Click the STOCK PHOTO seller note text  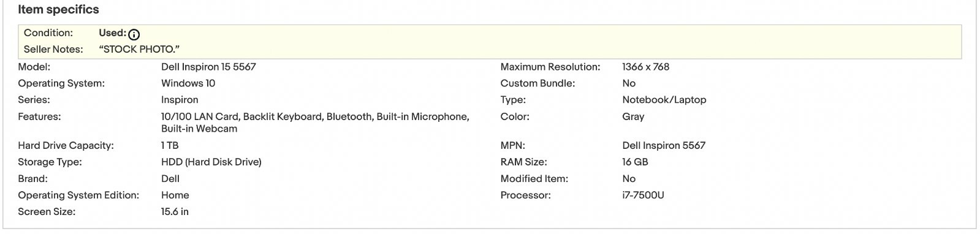tap(139, 50)
